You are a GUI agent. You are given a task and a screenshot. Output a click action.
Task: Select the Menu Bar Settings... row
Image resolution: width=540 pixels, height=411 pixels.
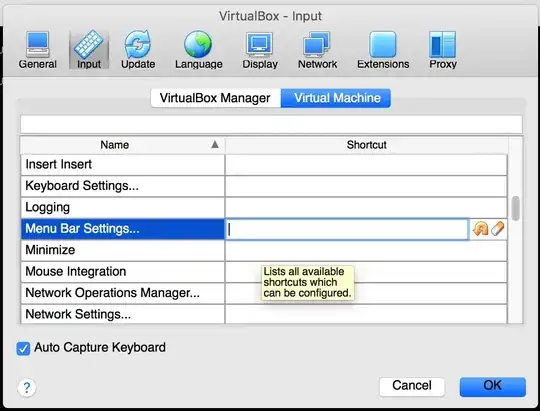click(123, 229)
